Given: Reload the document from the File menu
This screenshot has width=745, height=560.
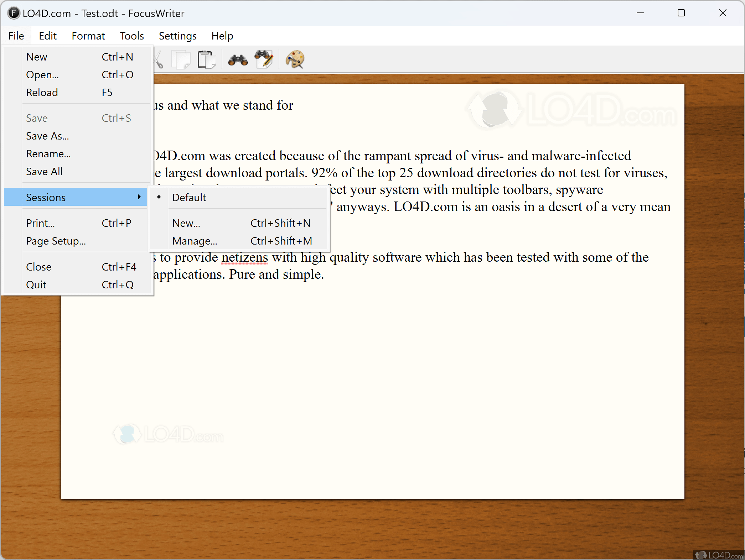Looking at the screenshot, I should point(42,92).
